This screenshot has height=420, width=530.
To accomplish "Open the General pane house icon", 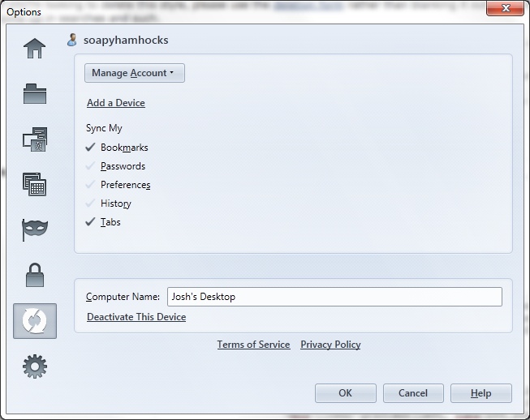I will point(34,48).
